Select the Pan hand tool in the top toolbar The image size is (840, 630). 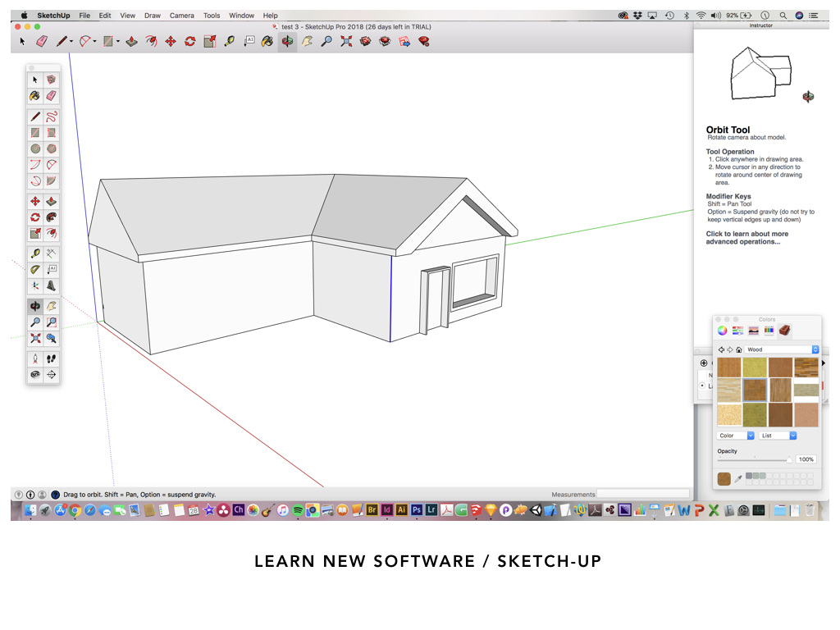coord(307,41)
